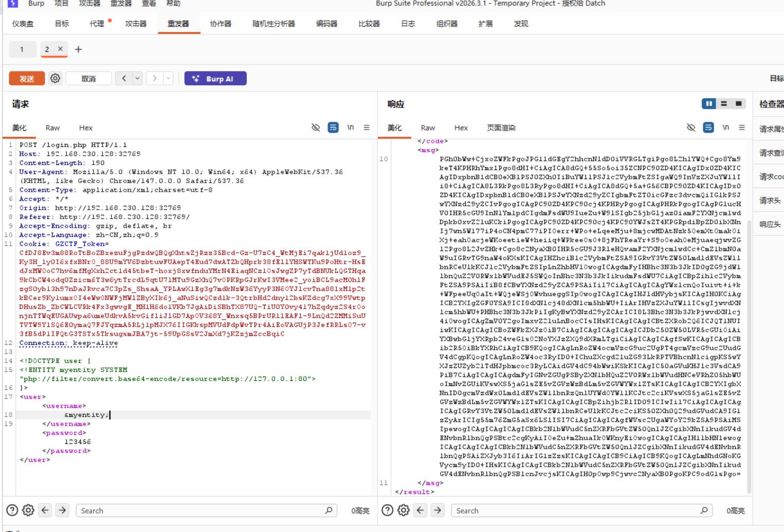
Task: Toggle line wrapping in the request editor
Action: point(333,127)
